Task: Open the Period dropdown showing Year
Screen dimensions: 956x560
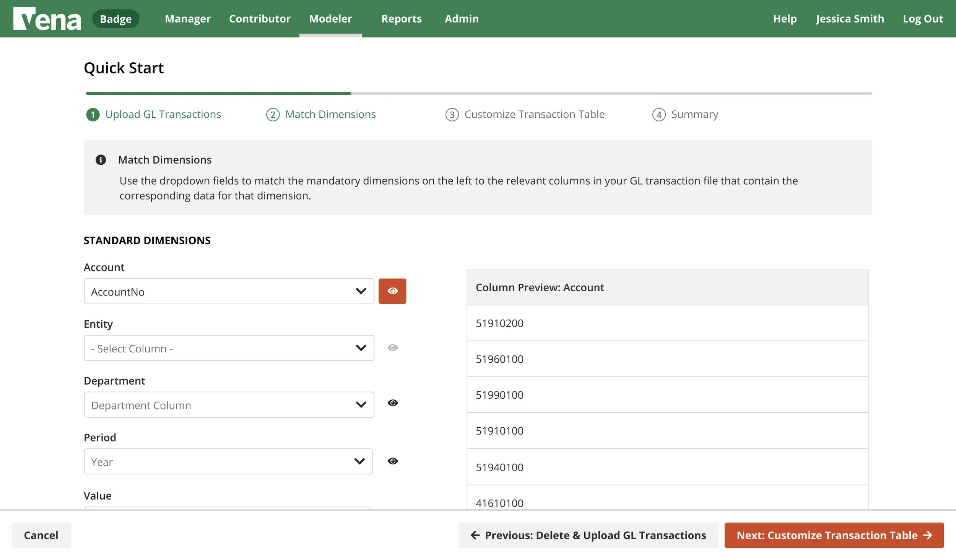Action: [229, 461]
